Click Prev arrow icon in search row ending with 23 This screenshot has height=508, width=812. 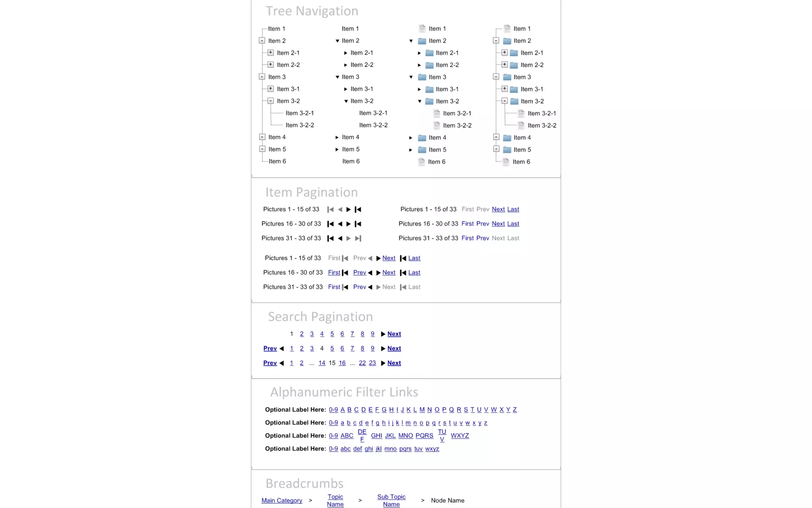(282, 363)
